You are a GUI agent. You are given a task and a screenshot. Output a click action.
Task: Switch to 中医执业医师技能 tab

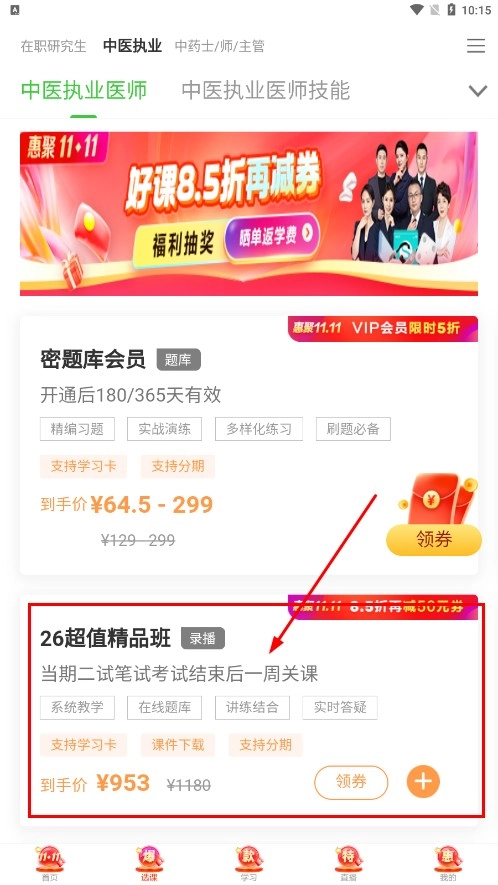coord(266,91)
